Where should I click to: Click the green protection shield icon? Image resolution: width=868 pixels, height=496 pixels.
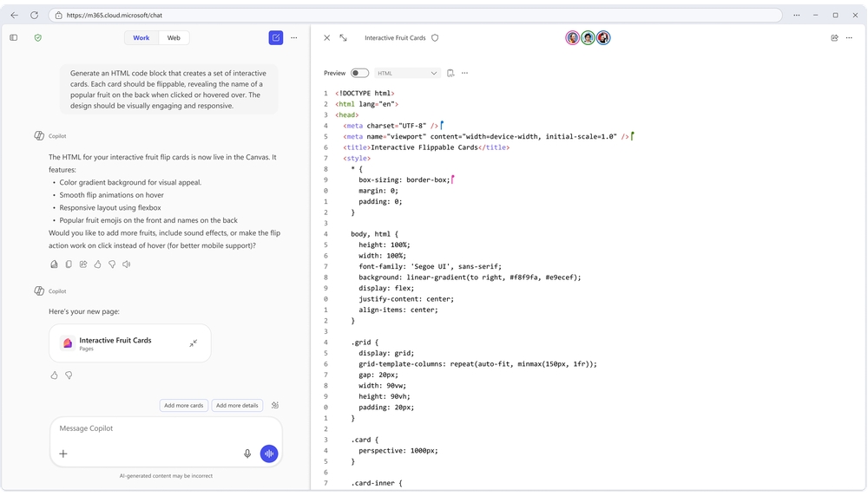click(x=37, y=37)
